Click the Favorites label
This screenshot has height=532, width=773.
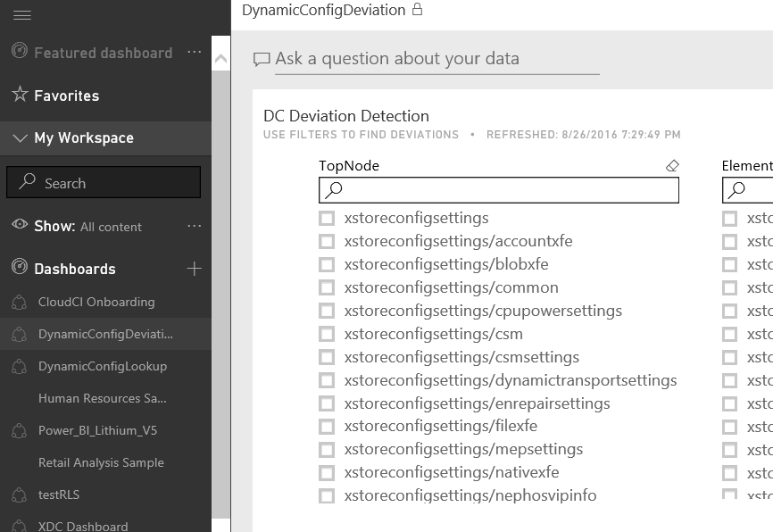[x=67, y=96]
